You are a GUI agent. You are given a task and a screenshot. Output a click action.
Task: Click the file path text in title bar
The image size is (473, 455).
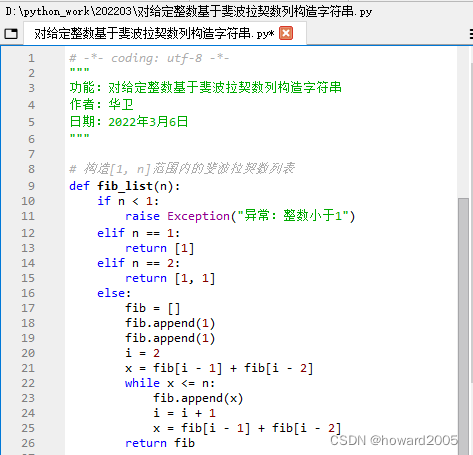(188, 12)
